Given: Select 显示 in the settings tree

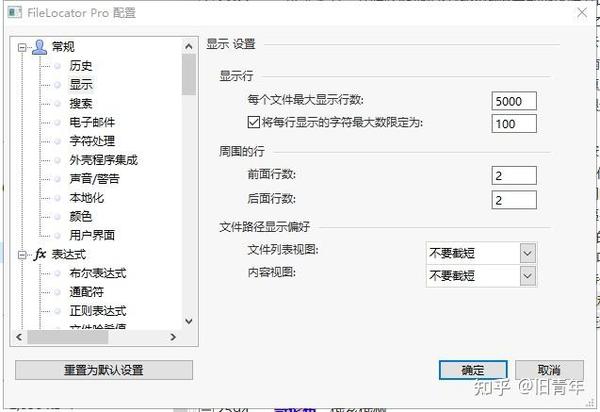Looking at the screenshot, I should pos(81,85).
